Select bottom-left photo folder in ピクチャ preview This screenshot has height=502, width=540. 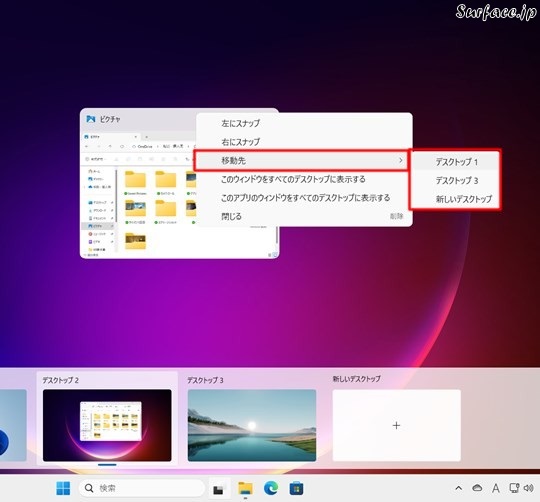click(x=135, y=241)
